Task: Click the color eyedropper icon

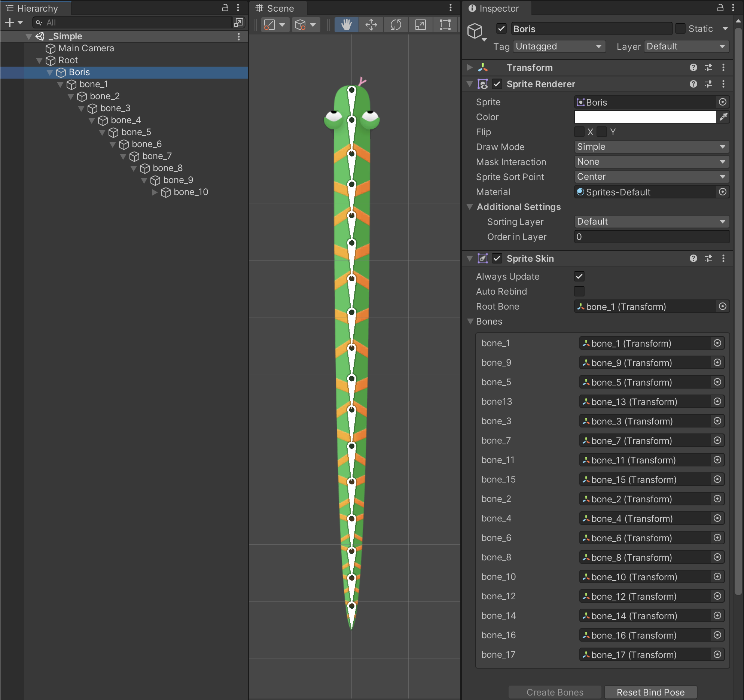Action: pyautogui.click(x=723, y=117)
